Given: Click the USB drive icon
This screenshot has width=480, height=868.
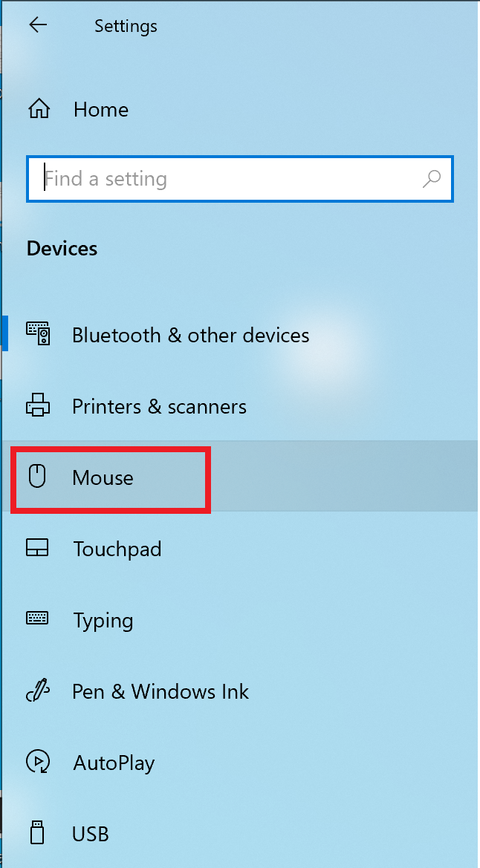Looking at the screenshot, I should (37, 833).
